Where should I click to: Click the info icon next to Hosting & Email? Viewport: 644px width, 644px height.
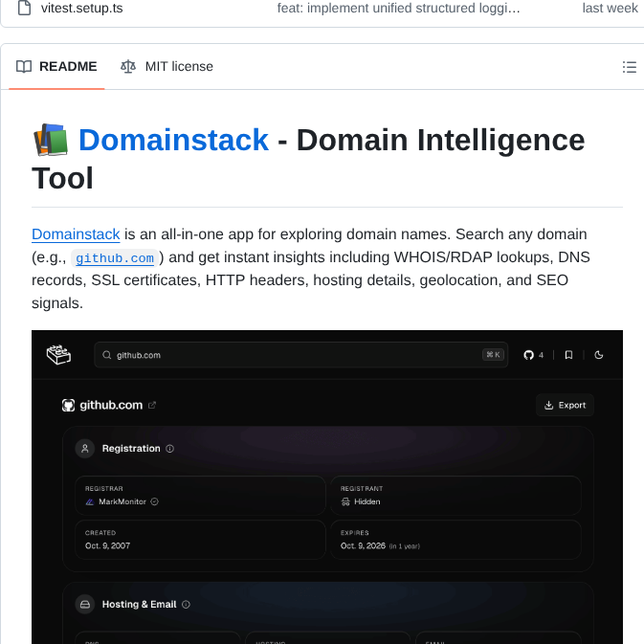click(186, 605)
